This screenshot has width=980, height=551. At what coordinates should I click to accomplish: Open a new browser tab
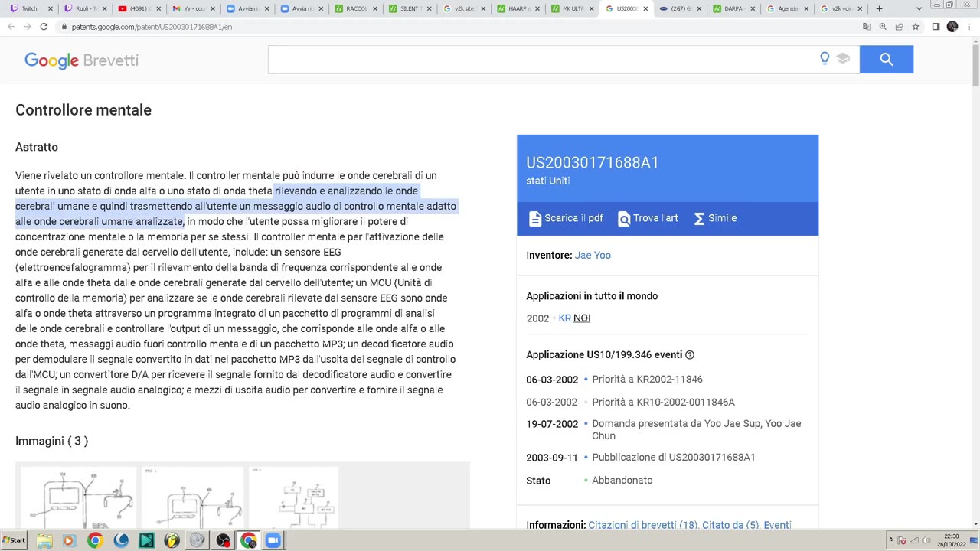click(879, 8)
